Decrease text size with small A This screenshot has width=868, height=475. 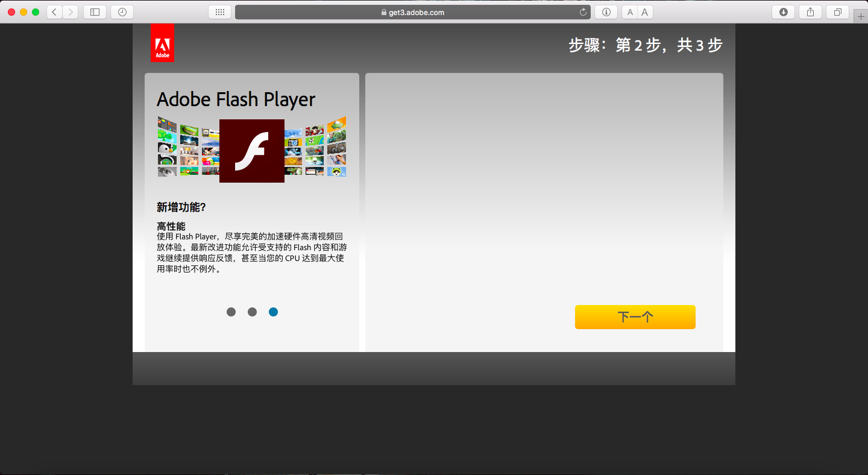(x=630, y=12)
